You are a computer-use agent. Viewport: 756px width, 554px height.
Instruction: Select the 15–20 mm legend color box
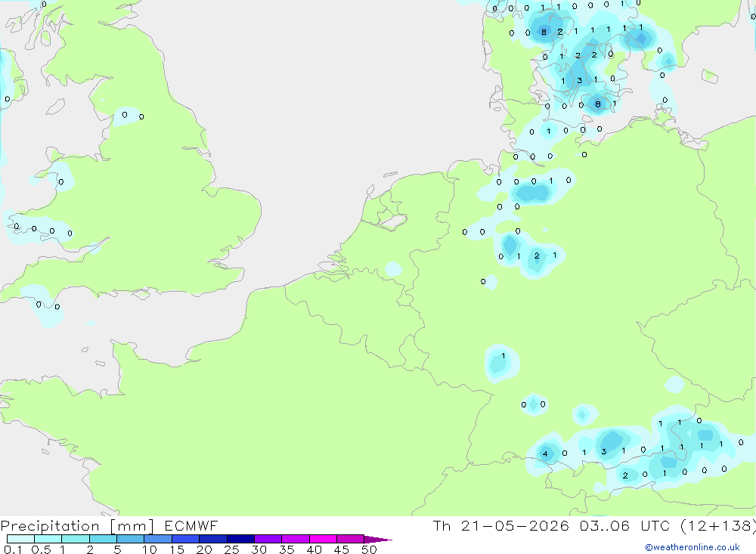185,539
